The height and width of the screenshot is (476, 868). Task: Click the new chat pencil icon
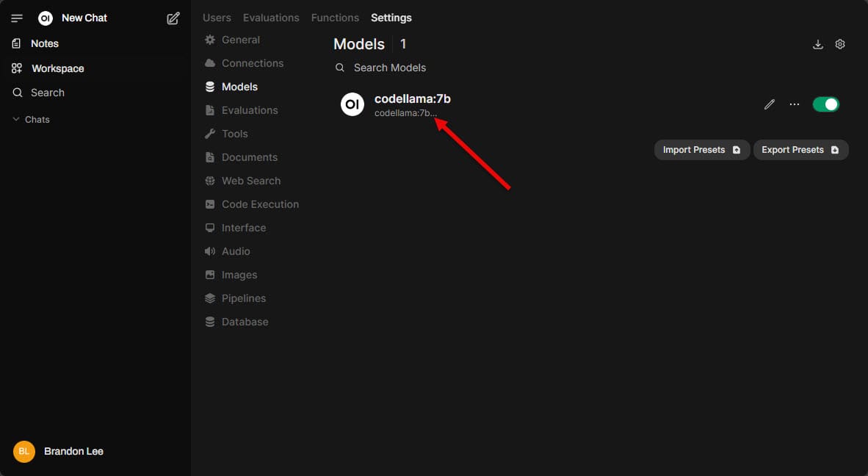(x=173, y=18)
